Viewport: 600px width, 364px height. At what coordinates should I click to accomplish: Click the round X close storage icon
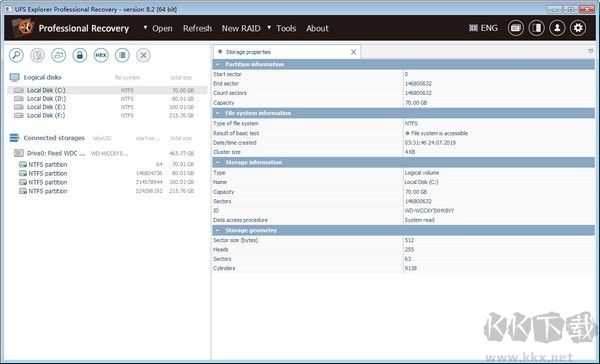click(143, 55)
